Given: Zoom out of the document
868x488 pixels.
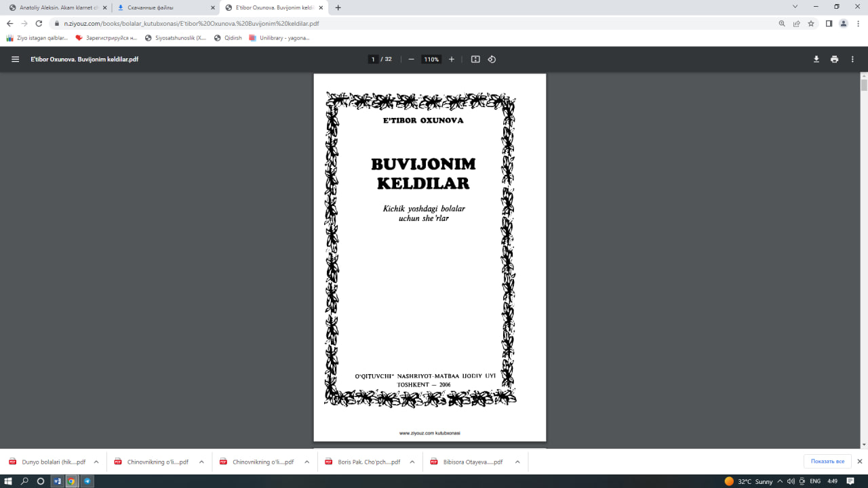Looking at the screenshot, I should coord(410,59).
